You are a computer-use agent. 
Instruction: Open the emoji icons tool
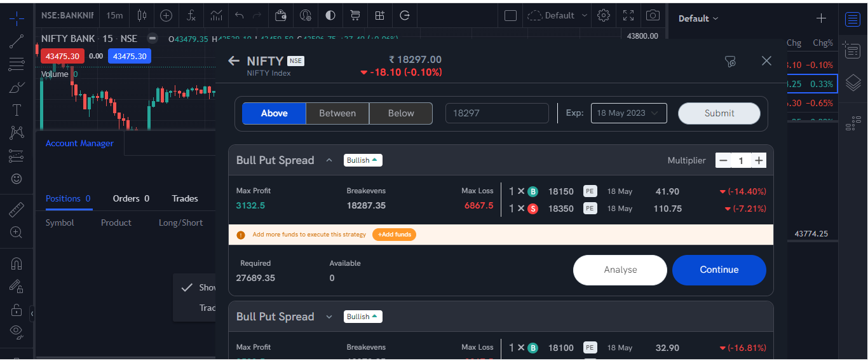17,179
